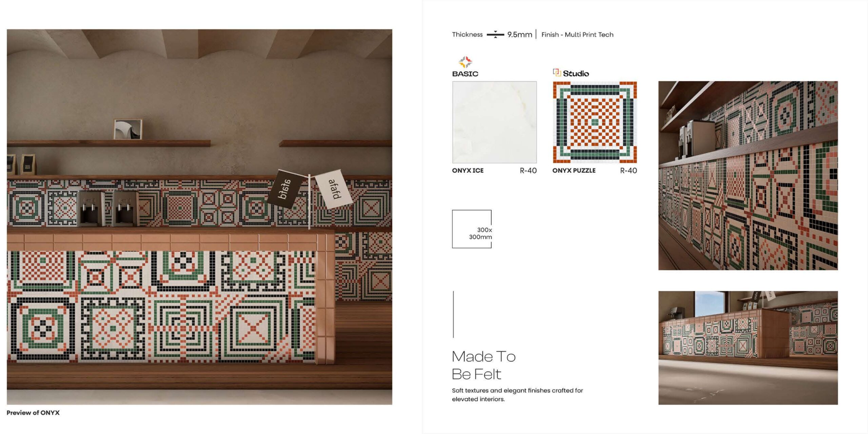Viewport: 868px width, 434px height.
Task: Select the Onyx Puzzle tile swatch
Action: tap(595, 122)
